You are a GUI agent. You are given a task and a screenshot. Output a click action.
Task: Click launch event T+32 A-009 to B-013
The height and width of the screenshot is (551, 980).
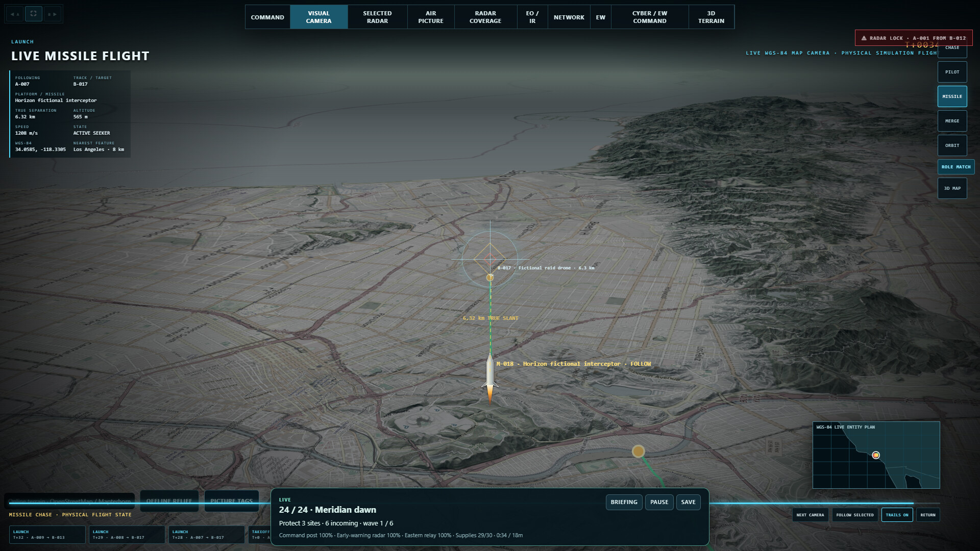click(47, 534)
